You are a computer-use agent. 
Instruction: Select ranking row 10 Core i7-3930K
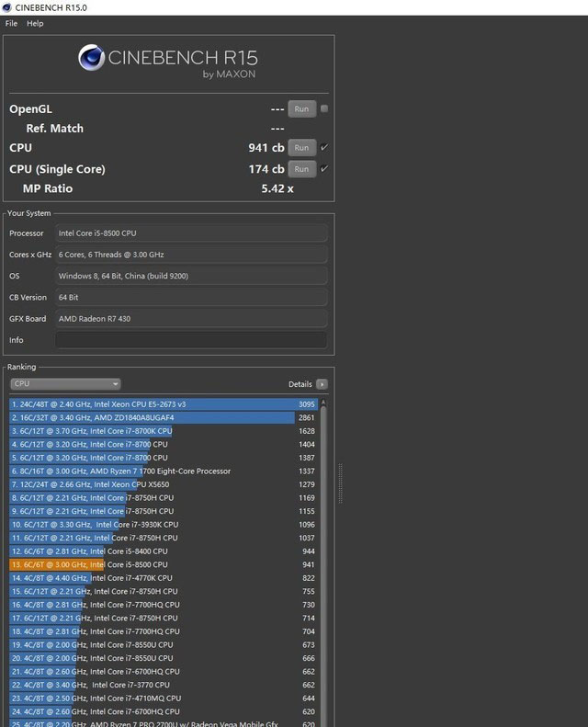pos(164,525)
